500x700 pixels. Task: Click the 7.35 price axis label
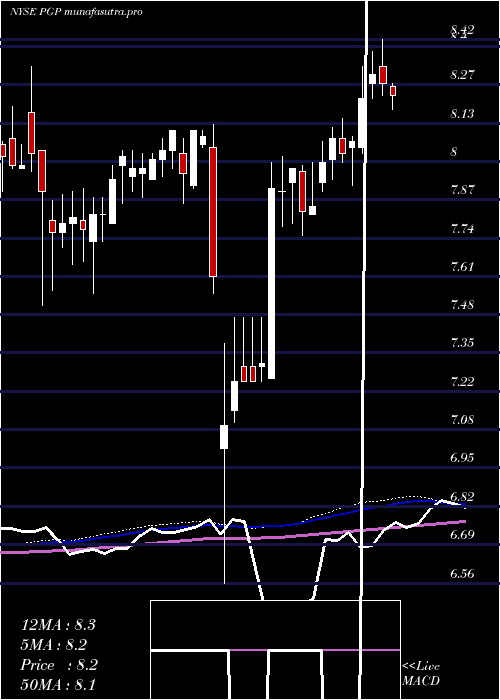coord(462,343)
